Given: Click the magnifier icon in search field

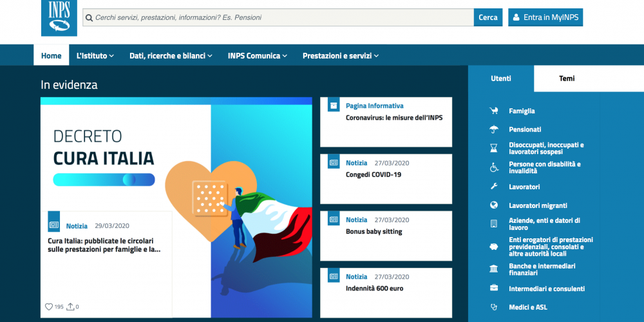Looking at the screenshot, I should [89, 17].
